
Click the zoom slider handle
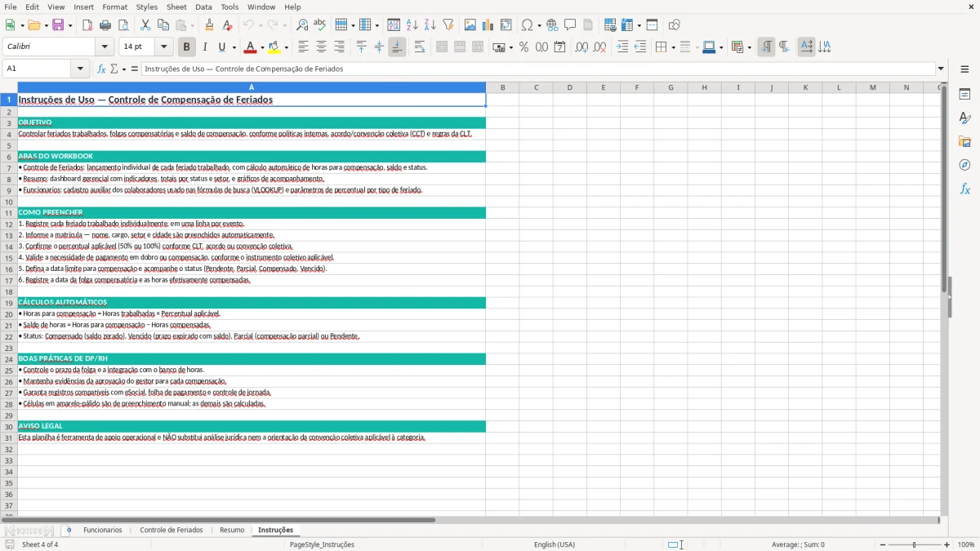click(x=914, y=544)
